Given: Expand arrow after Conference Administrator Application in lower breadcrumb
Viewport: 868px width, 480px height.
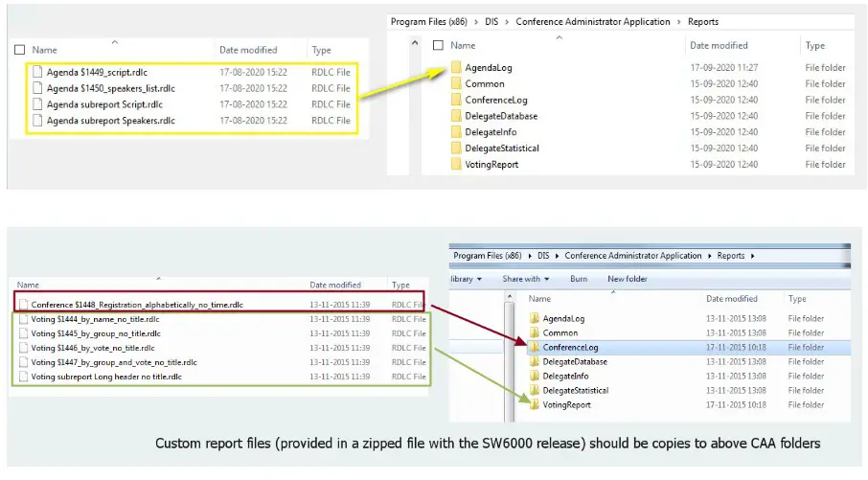Looking at the screenshot, I should coord(709,256).
